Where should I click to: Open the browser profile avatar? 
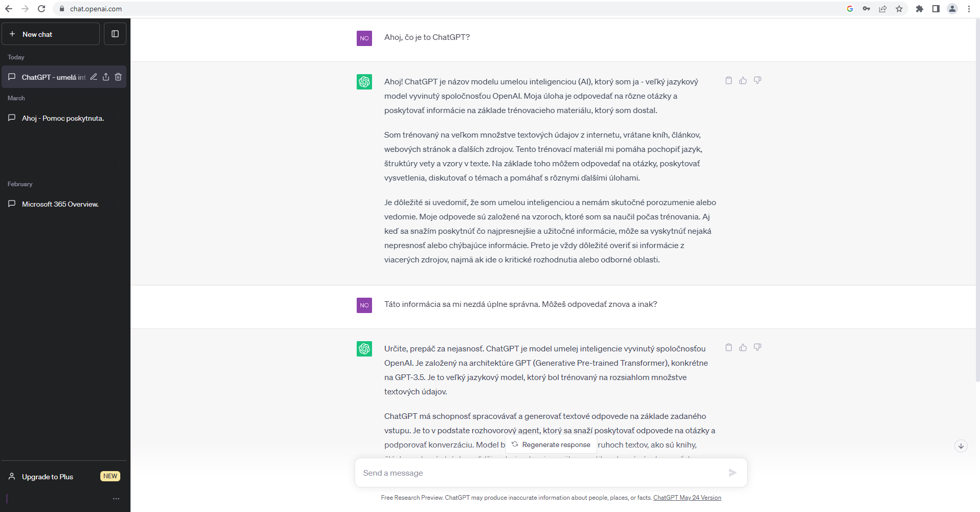click(x=952, y=9)
